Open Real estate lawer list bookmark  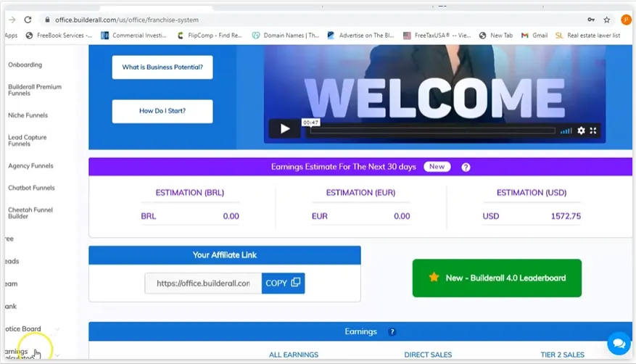pos(588,36)
